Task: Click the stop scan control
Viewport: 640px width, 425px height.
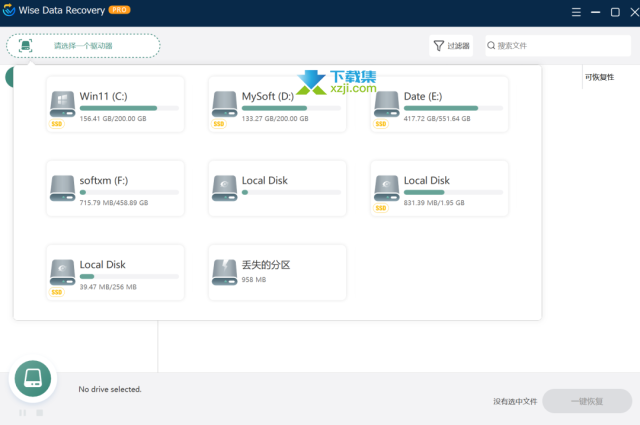Action: click(40, 413)
